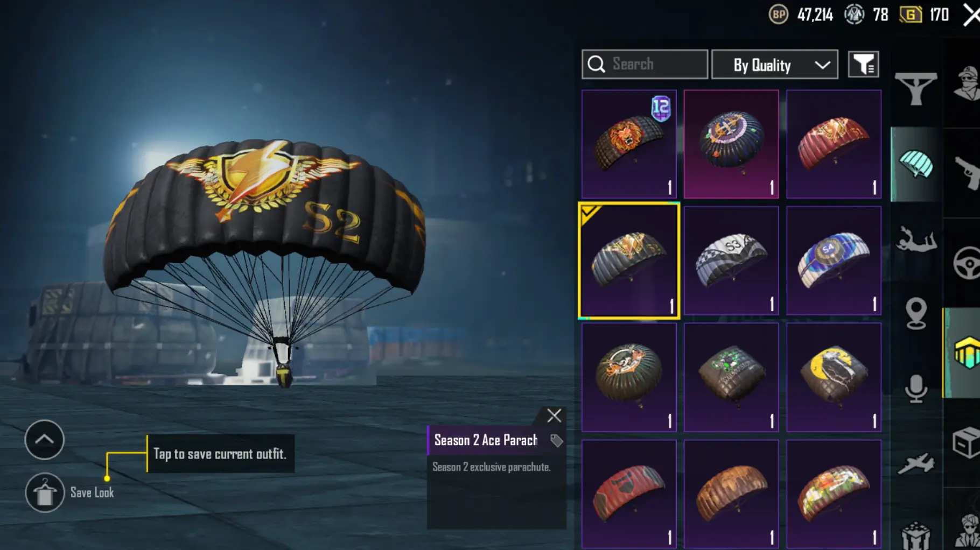Toggle the equipped Season 2 Ace parachute
Image resolution: width=980 pixels, height=550 pixels.
(629, 260)
